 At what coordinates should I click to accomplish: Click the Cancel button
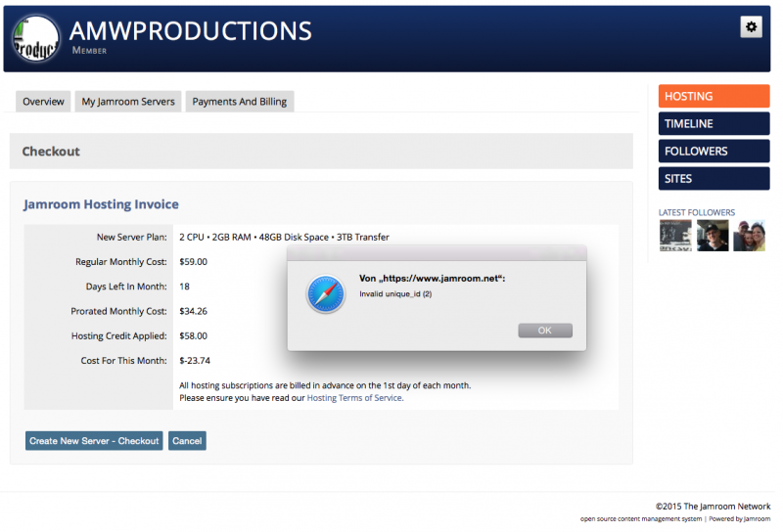187,441
